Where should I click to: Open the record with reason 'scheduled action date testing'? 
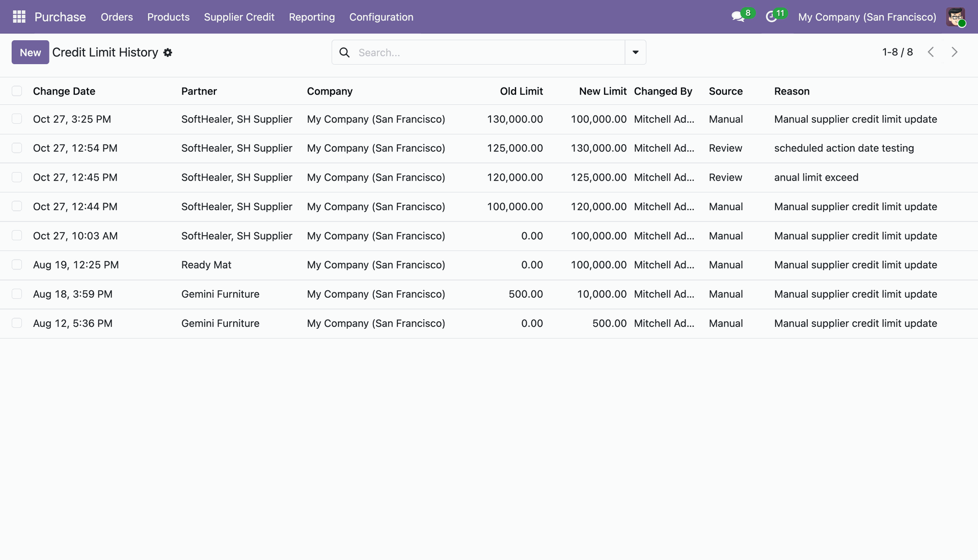[844, 148]
